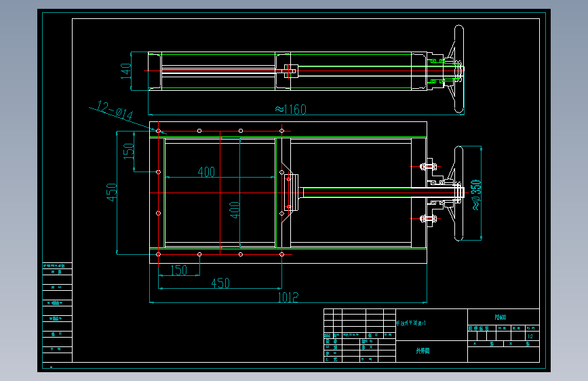Click the horizontal "400" dimension inside frame
Screen dimensions: 588x381
(x=206, y=172)
